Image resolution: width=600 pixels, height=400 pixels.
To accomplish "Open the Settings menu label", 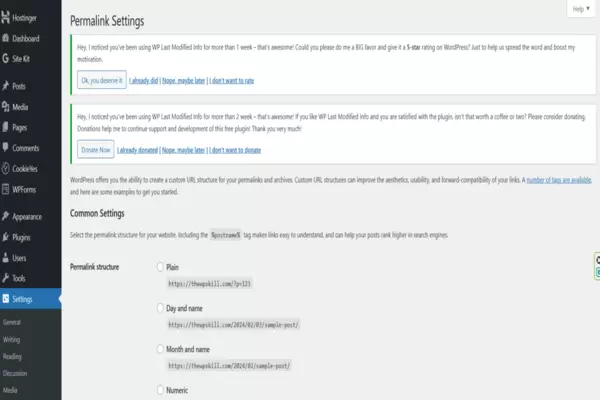I will pyautogui.click(x=22, y=299).
